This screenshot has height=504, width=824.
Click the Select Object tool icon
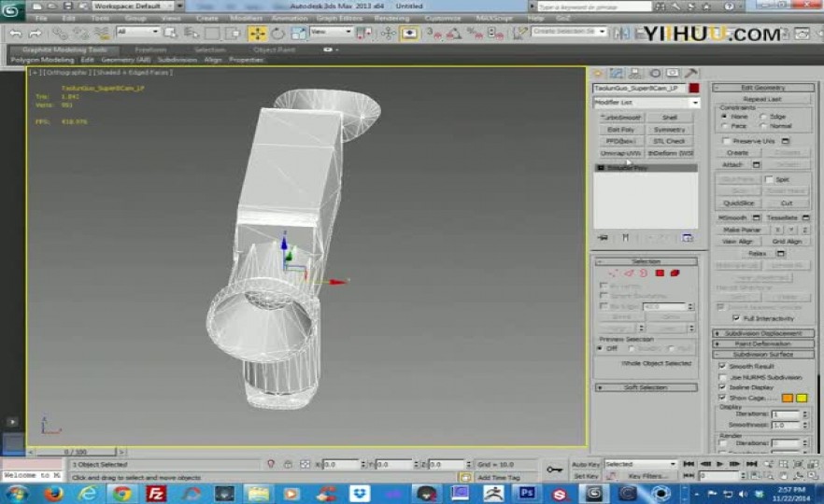coord(170,34)
